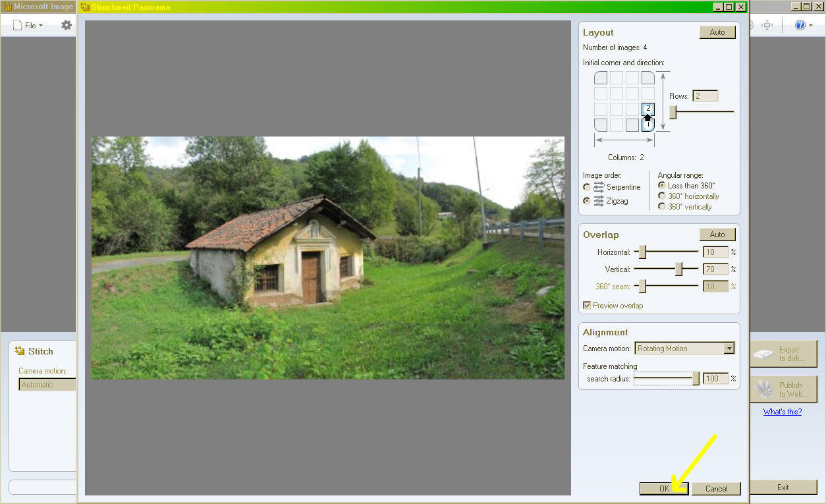Viewport: 826px width, 504px height.
Task: Click Auto button in Layout section
Action: [717, 32]
